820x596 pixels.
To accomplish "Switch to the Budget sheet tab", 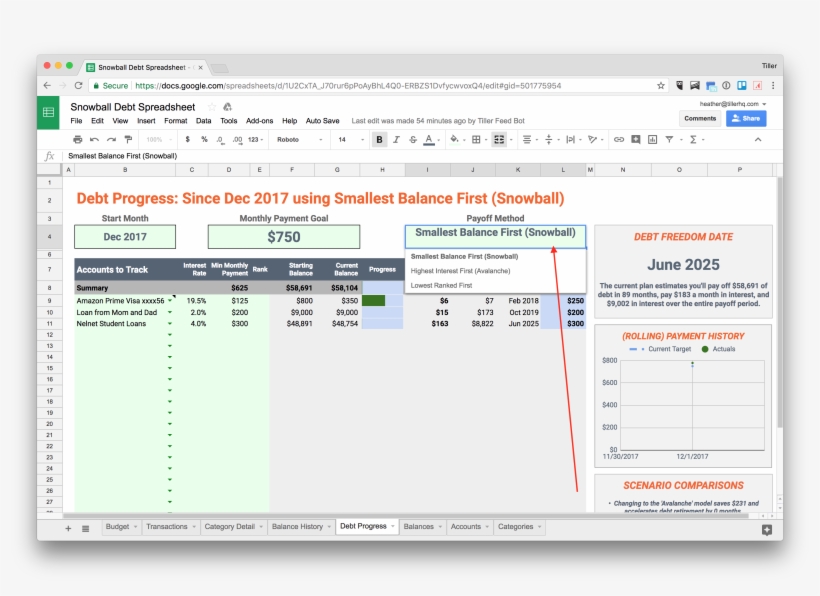I will click(x=121, y=526).
